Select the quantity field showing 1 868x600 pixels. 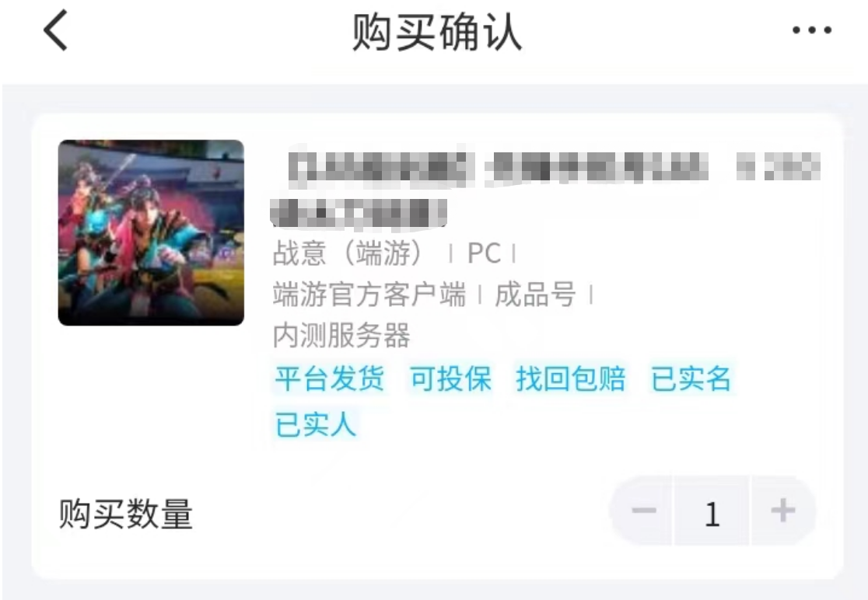(x=712, y=513)
